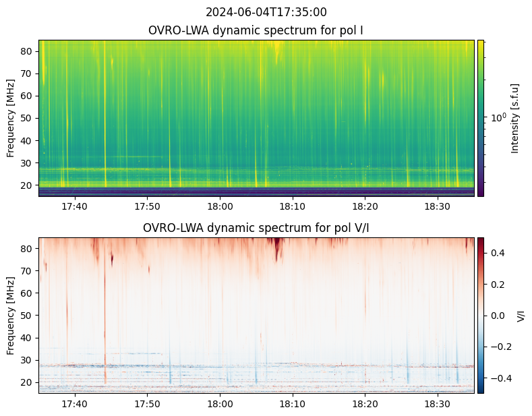
Task: Click the 10⁰ tick on intensity colorbar
Action: (498, 118)
